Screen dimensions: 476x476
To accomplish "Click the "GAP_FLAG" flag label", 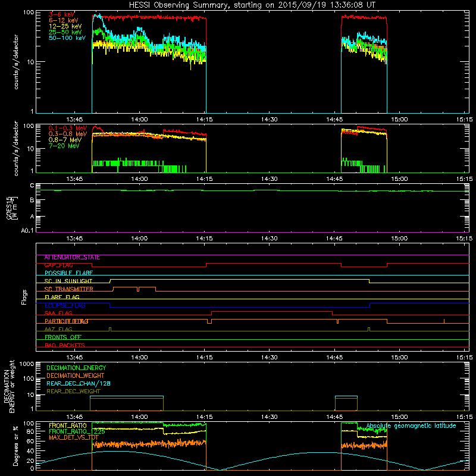I will tap(58, 265).
